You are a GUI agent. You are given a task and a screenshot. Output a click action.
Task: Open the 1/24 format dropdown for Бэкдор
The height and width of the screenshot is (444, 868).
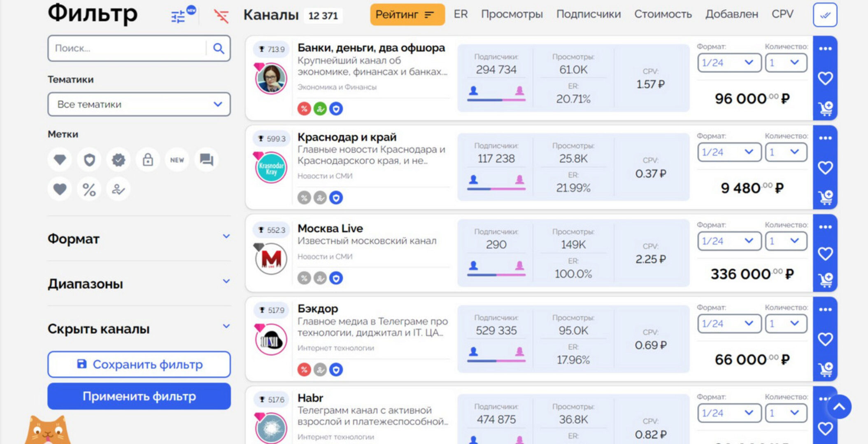728,324
